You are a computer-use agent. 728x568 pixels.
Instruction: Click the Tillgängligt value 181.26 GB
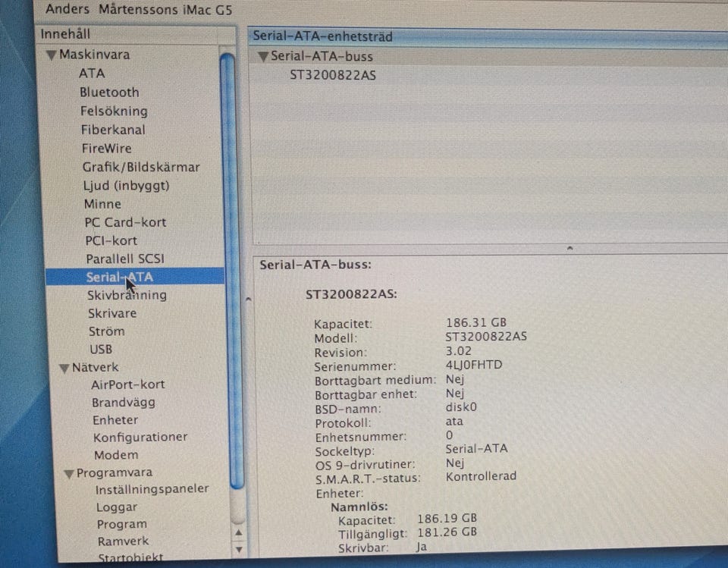coord(447,532)
